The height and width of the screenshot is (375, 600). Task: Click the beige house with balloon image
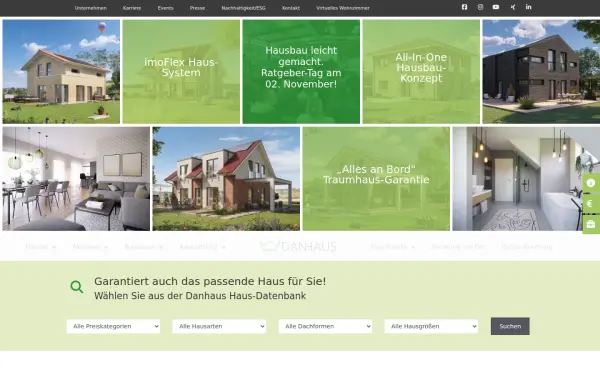pos(61,72)
